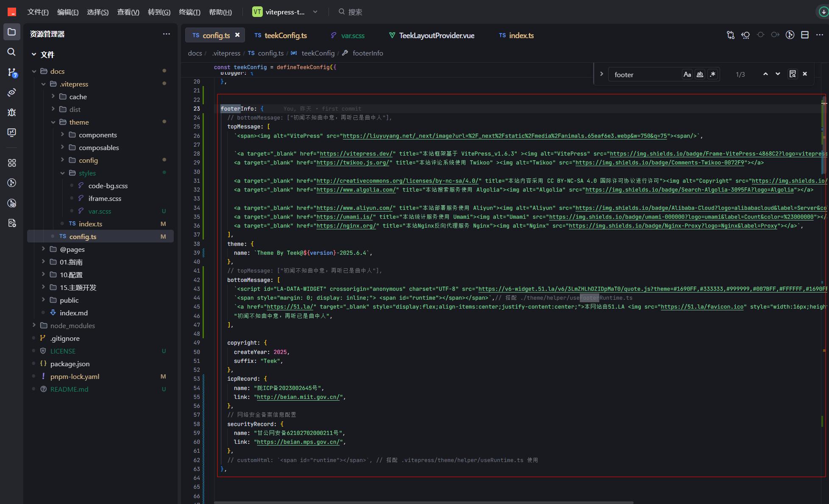The height and width of the screenshot is (504, 829).
Task: Click the footerInfo breadcrumb
Action: pos(367,53)
